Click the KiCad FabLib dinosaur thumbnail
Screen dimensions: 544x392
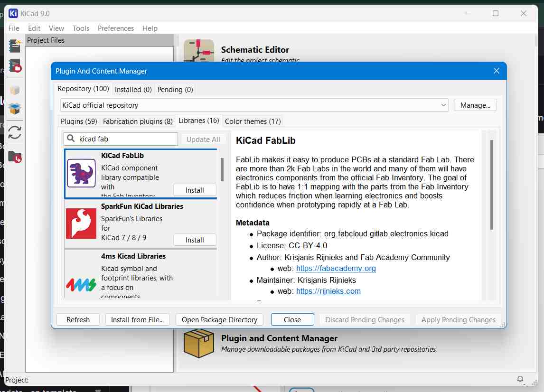pos(81,173)
